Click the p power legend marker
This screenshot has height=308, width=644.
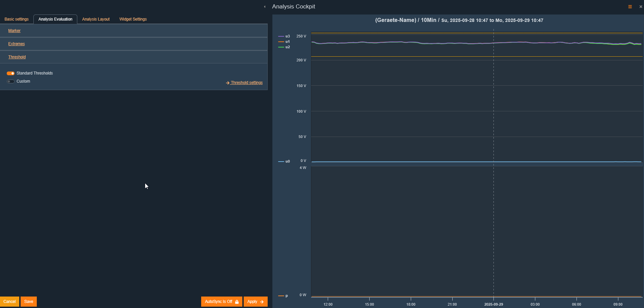pos(281,296)
